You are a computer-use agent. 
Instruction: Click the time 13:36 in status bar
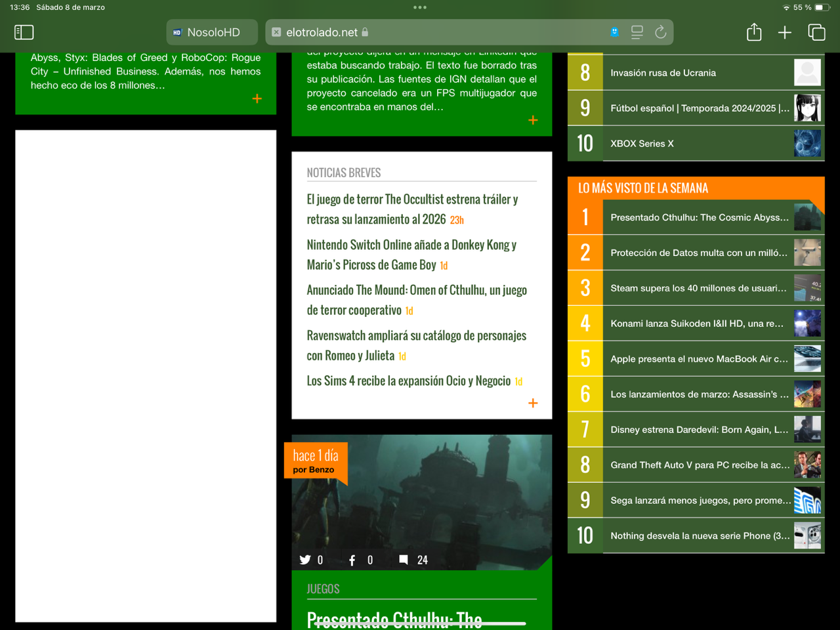click(x=20, y=7)
